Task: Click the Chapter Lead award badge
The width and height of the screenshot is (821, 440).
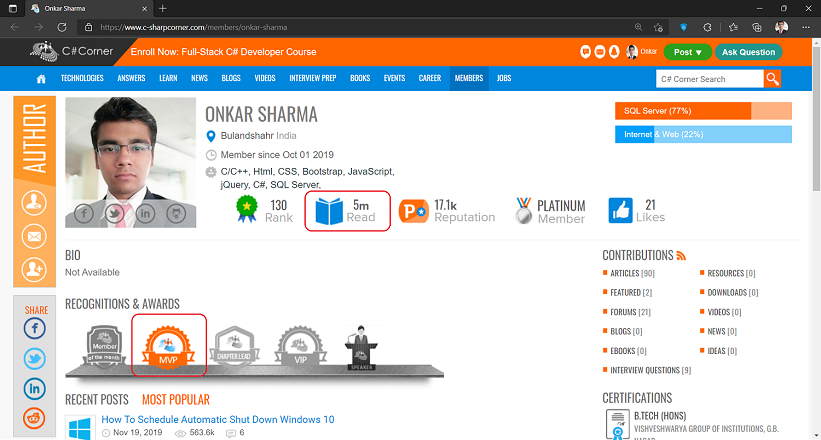Action: pyautogui.click(x=235, y=346)
